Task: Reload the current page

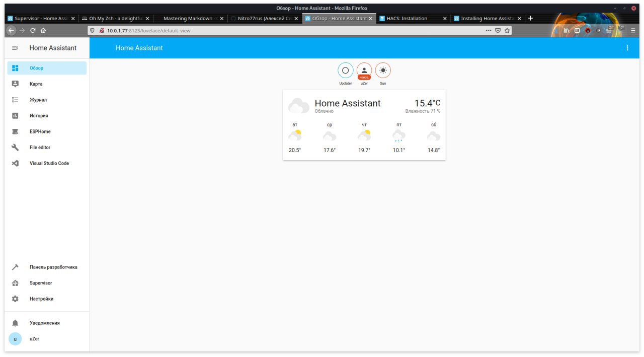Action: pos(33,30)
